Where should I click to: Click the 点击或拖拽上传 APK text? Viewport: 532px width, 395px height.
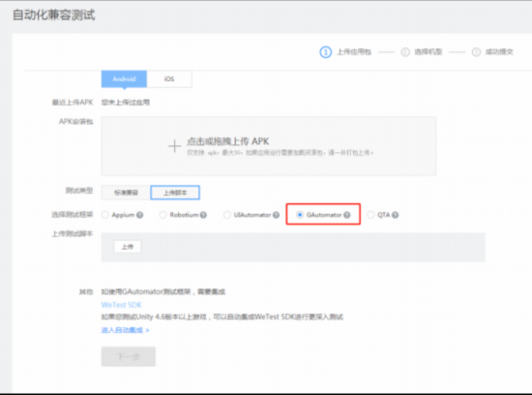227,141
